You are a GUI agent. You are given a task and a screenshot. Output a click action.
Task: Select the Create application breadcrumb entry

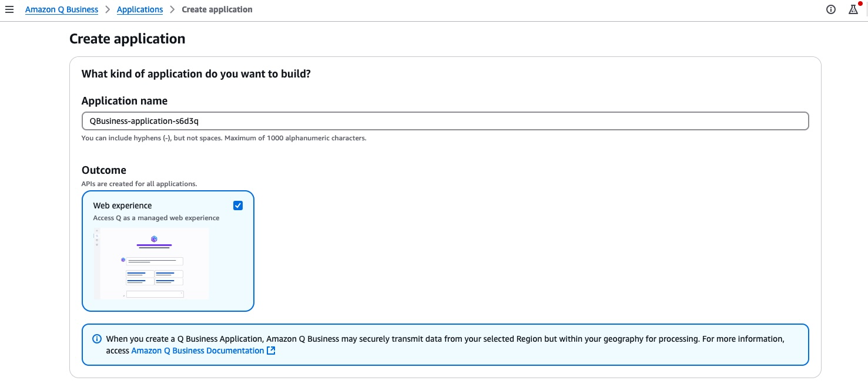coord(217,9)
